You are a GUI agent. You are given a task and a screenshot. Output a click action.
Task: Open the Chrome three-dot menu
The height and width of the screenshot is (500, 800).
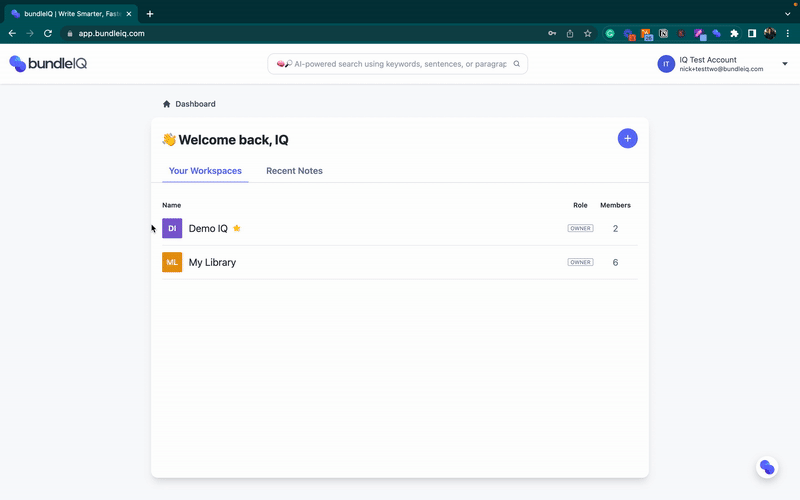(788, 34)
